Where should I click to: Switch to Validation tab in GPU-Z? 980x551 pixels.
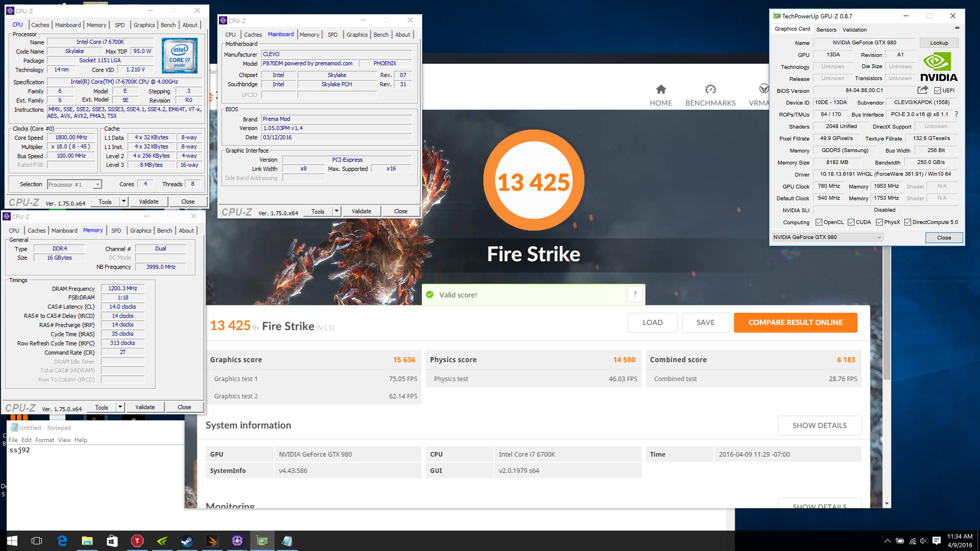(854, 30)
